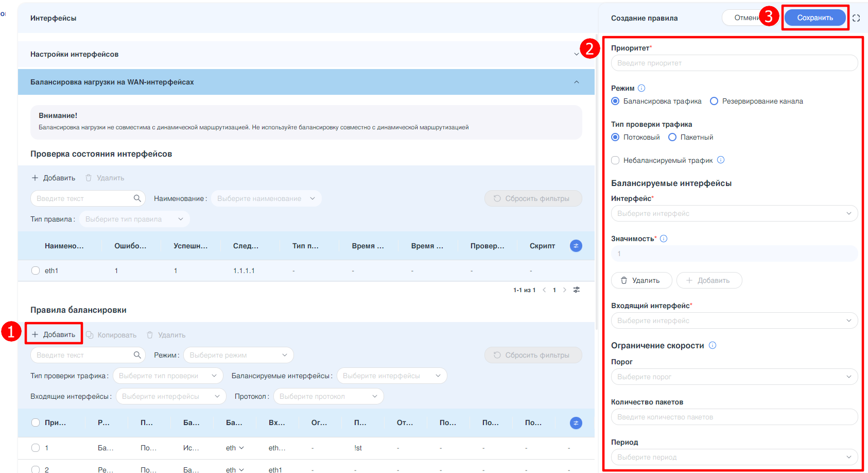The height and width of the screenshot is (473, 868).
Task: Click info icon beside Небалансируемый трафик
Action: coord(721,160)
